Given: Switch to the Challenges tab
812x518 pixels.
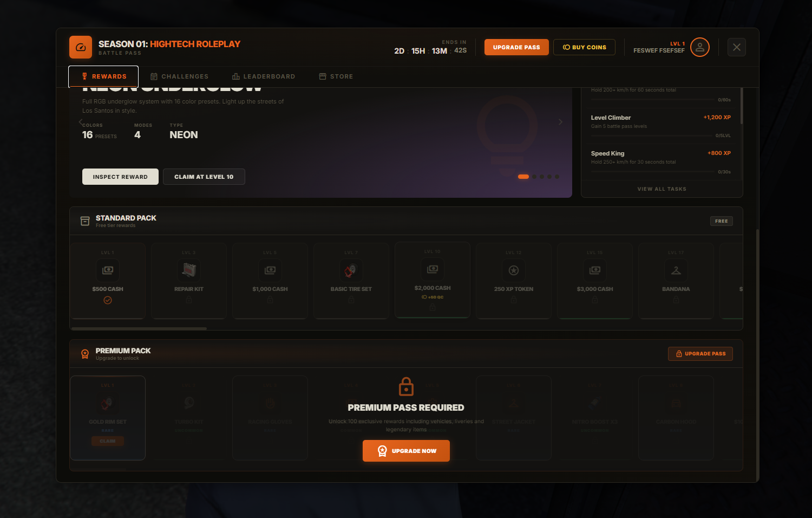Looking at the screenshot, I should click(179, 76).
